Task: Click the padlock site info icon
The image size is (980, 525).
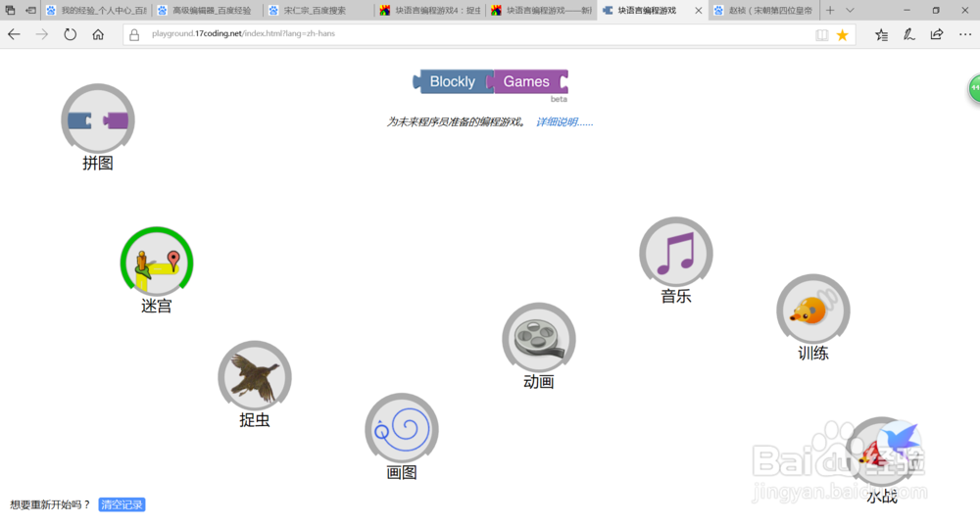Action: pos(134,35)
